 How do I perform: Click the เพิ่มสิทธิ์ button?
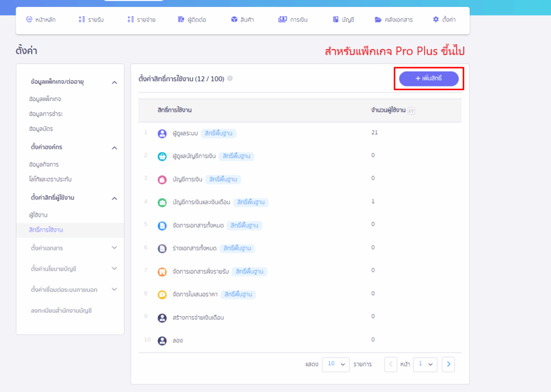click(x=429, y=79)
